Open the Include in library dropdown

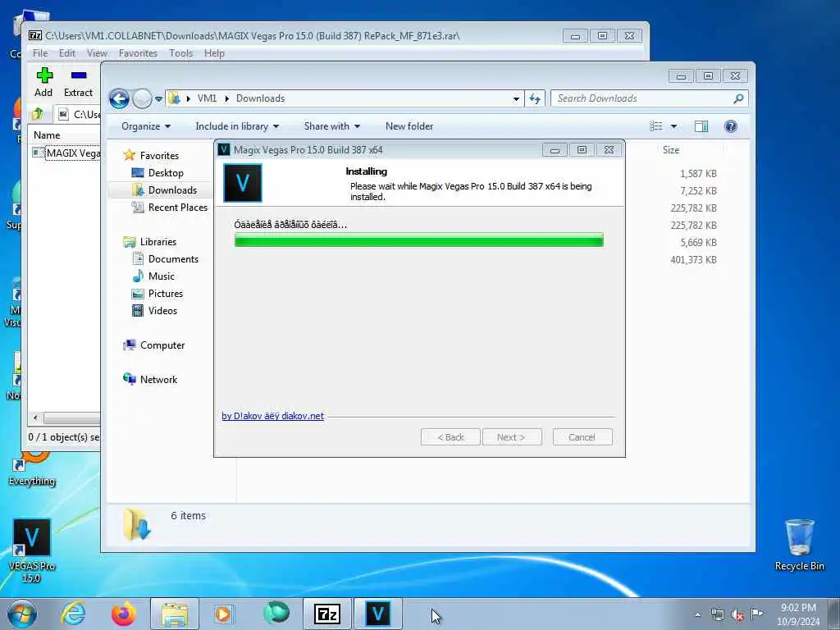click(237, 126)
